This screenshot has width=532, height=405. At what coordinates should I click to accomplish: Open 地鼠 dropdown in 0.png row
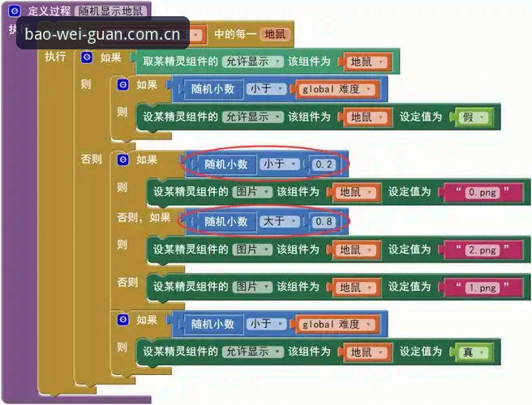(x=356, y=192)
